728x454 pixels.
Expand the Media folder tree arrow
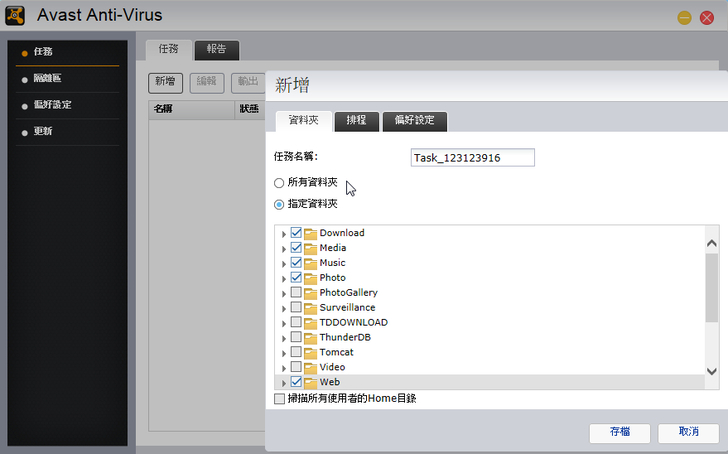(284, 249)
